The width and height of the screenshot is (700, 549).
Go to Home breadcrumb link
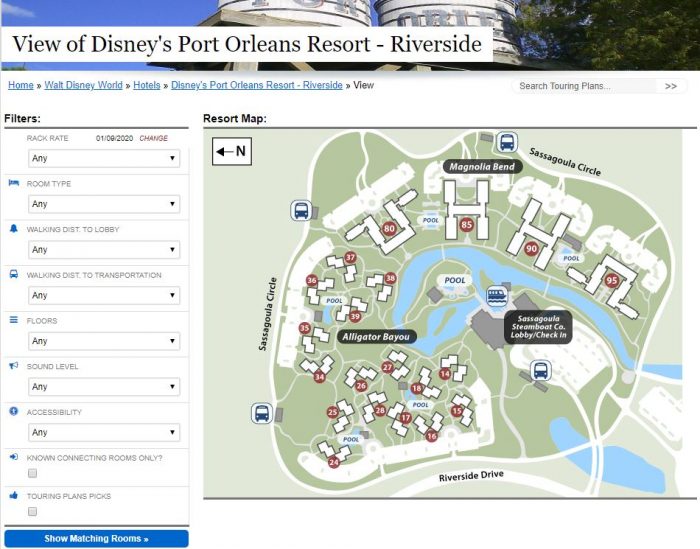pos(21,85)
